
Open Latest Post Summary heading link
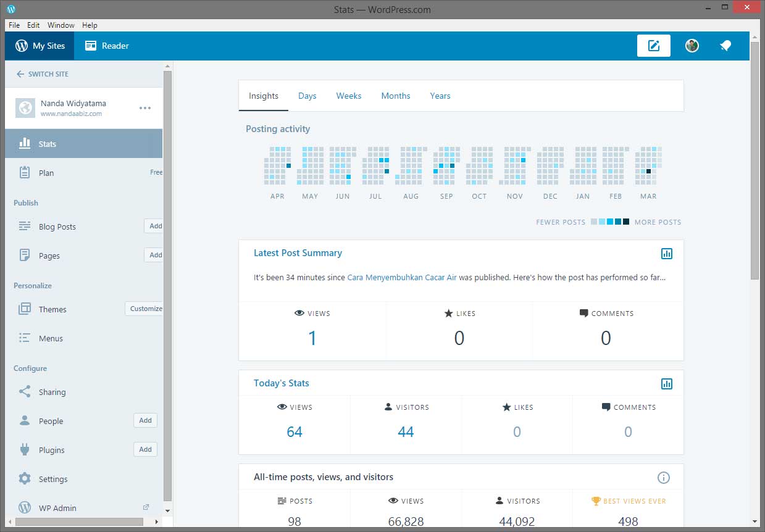click(298, 253)
